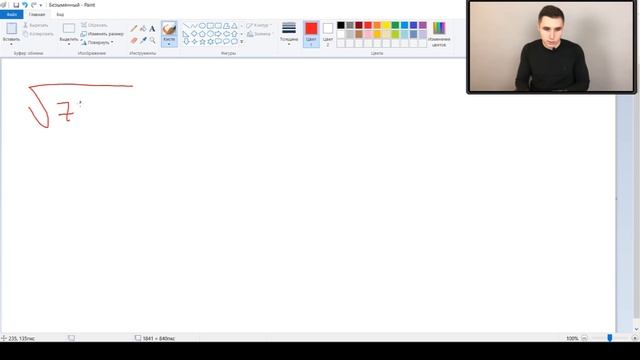Open the shape Outline (Контур) dropdown
The image size is (640, 360).
click(x=259, y=25)
